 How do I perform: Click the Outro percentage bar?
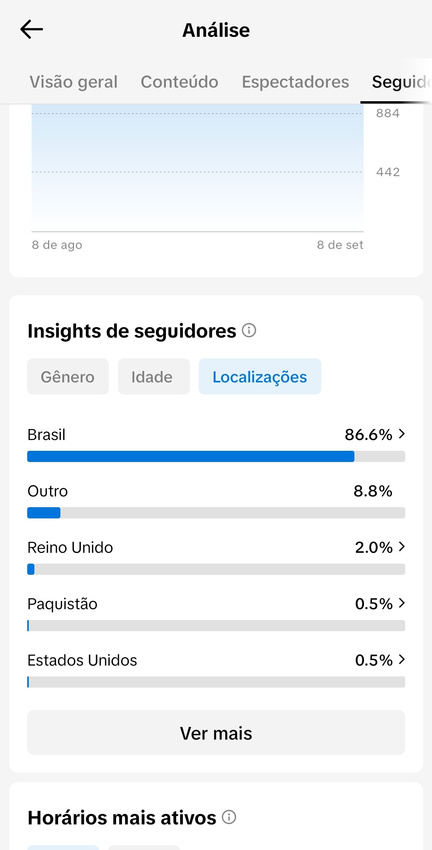pyautogui.click(x=216, y=513)
